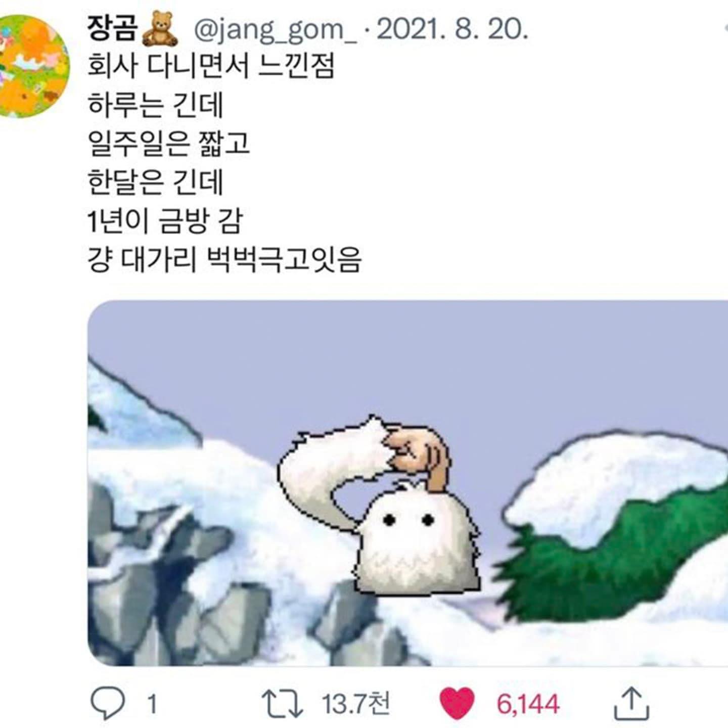Open share menu with upload arrow icon
Screen dimensions: 728x728
[632, 703]
